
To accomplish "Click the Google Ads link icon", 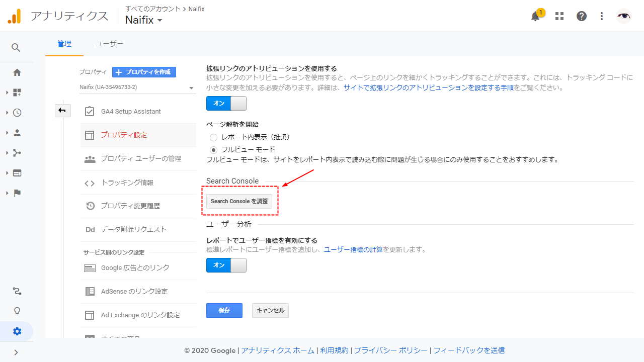I will [x=90, y=268].
